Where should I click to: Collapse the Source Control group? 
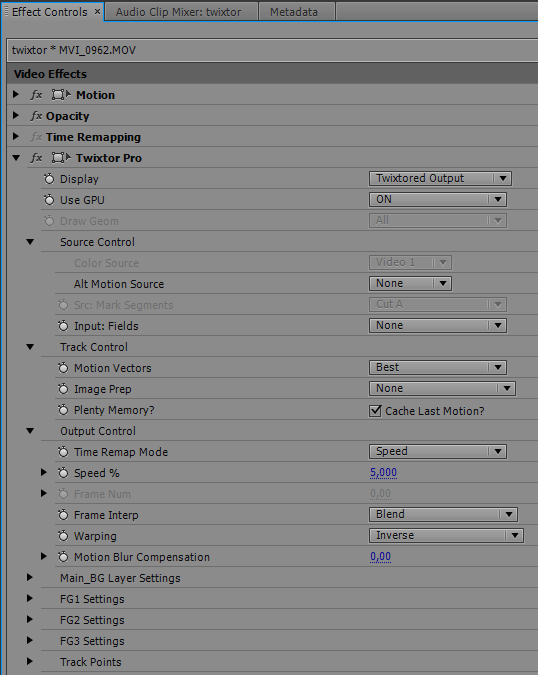point(30,242)
